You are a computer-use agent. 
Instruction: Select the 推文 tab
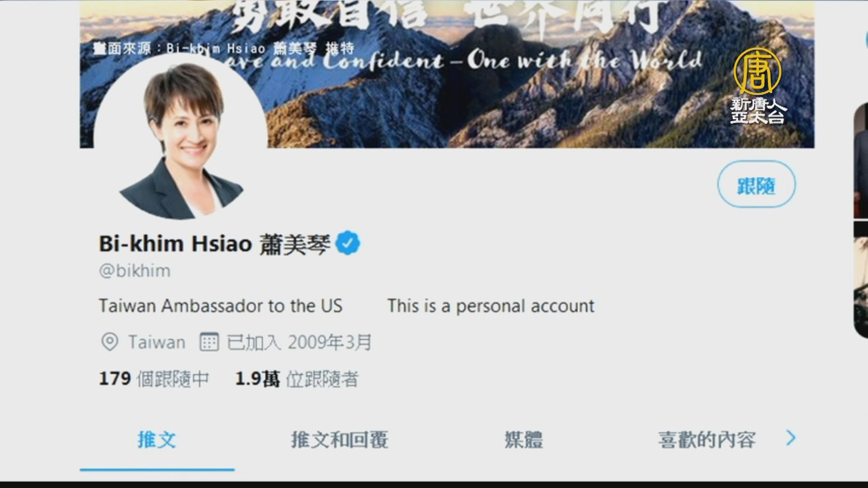[x=157, y=440]
